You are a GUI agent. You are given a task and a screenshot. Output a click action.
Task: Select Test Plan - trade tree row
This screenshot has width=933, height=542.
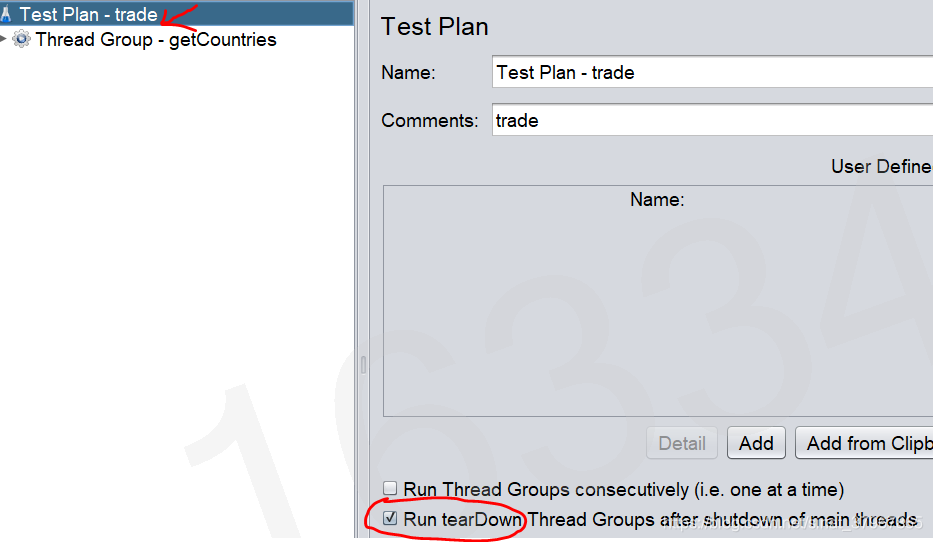(177, 14)
